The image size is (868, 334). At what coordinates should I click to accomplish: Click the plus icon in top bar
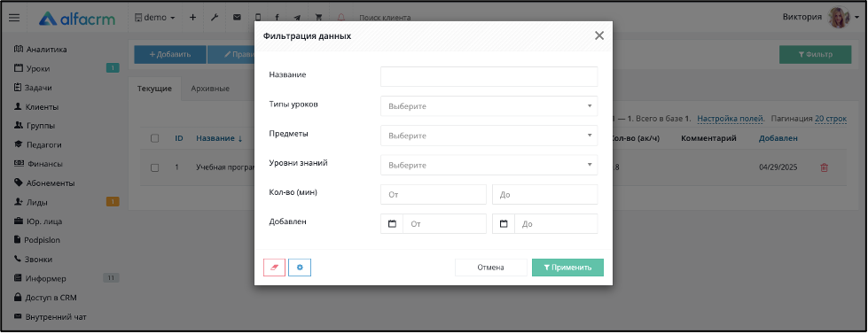192,18
